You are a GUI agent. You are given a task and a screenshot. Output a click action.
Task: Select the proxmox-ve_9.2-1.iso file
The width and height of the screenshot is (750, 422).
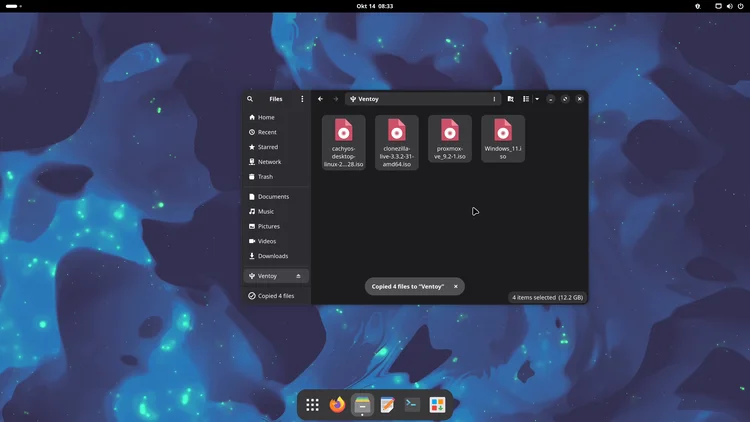click(x=450, y=138)
